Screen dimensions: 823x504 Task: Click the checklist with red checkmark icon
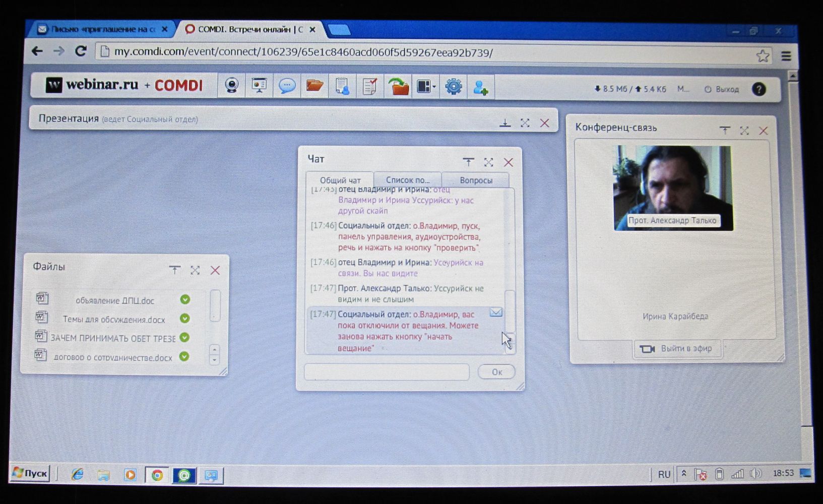click(370, 86)
